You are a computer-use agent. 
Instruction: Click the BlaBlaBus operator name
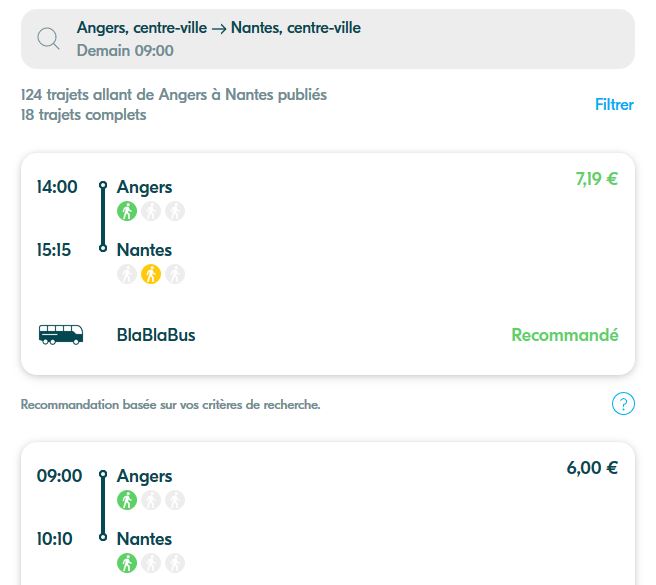point(156,335)
